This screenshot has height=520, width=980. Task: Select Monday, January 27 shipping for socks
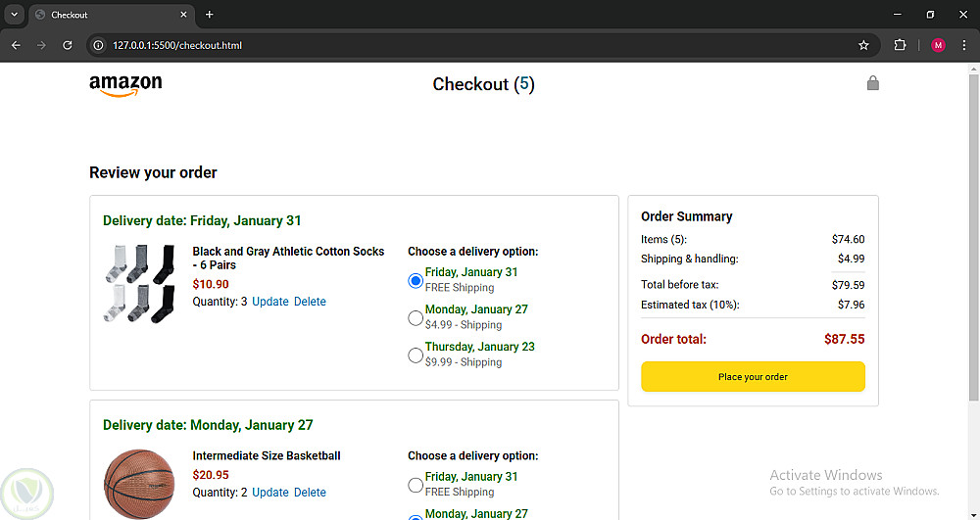pos(416,317)
